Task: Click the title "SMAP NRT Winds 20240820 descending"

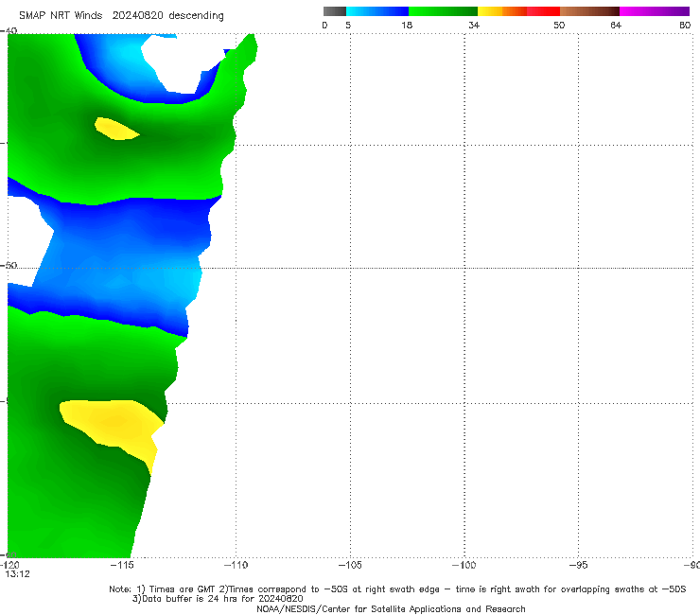Action: 121,16
